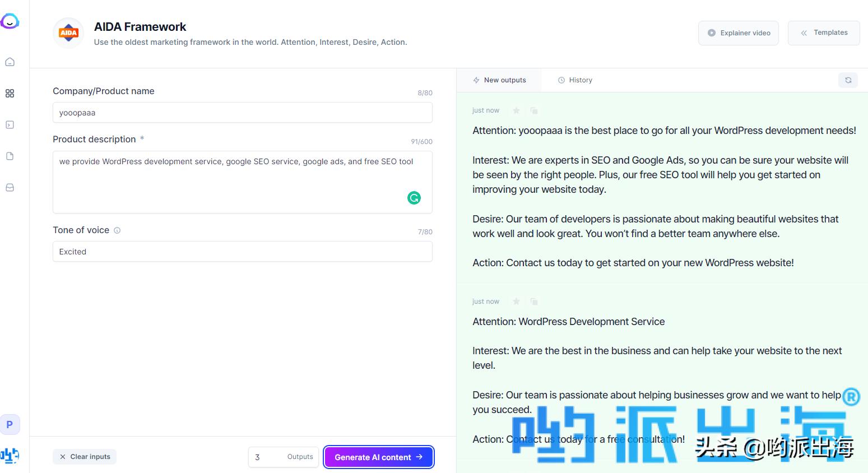Refresh outputs using the reload icon

coord(848,80)
